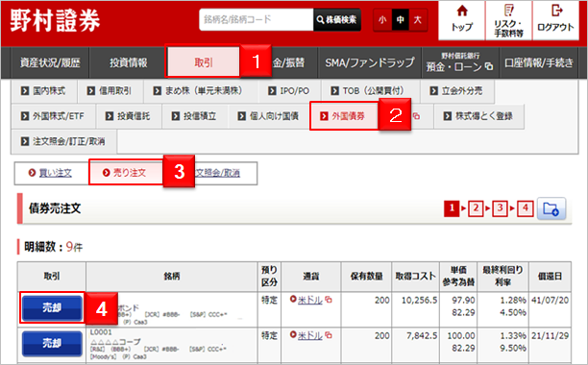The image size is (588, 365).
Task: Click 米ドル link in L0001 row
Action: tap(310, 335)
